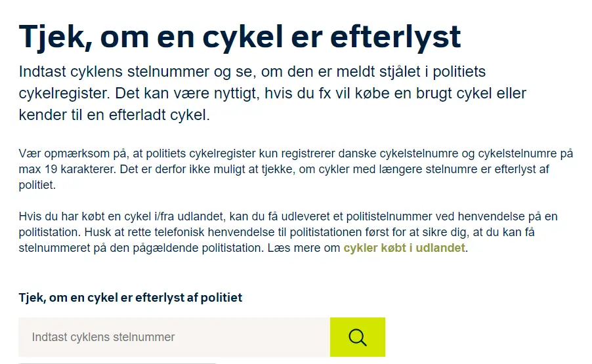Image resolution: width=592 pixels, height=364 pixels.
Task: Click the intro line starting "Indtast cyklens stelnummer og se"
Action: 252,71
